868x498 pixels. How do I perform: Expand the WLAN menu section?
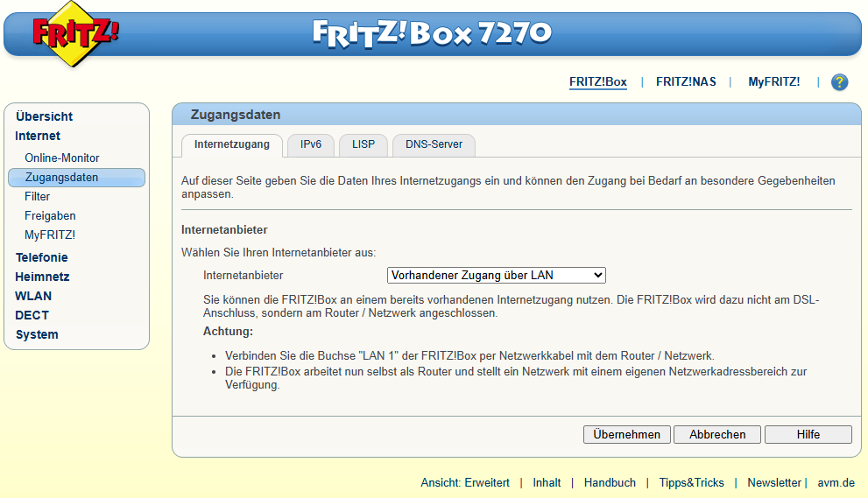33,296
